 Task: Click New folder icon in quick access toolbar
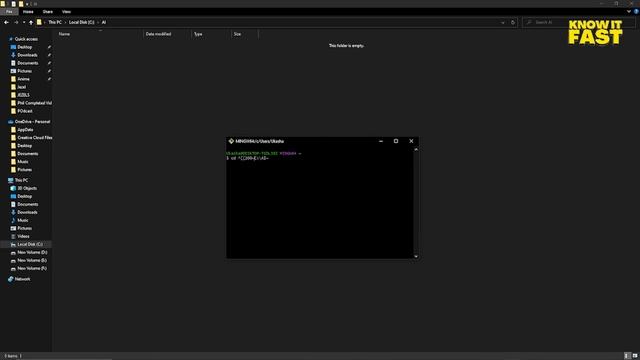click(x=21, y=4)
